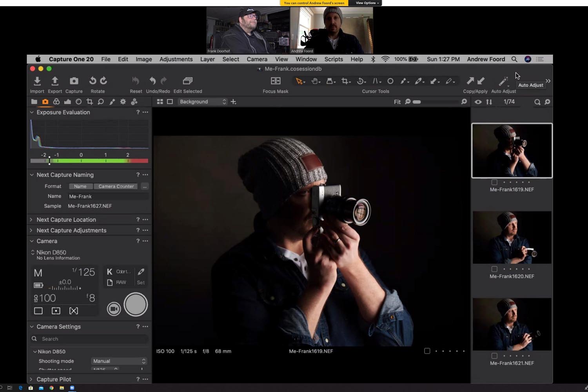Open the Background layer dropdown
The width and height of the screenshot is (588, 392).
202,101
